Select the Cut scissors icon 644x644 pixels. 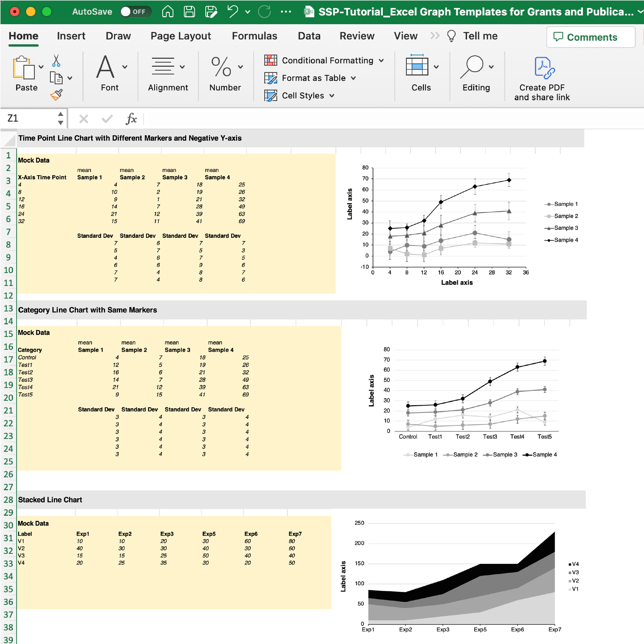56,61
